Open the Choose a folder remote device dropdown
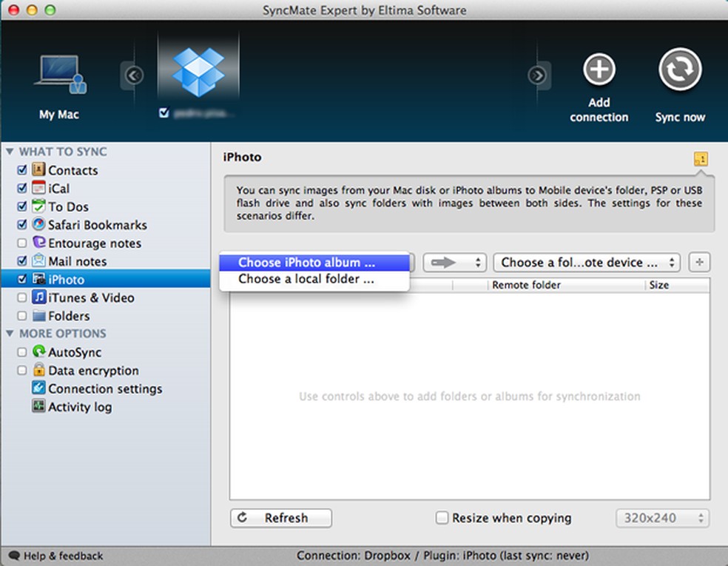Screen dimensions: 728x566 (x=586, y=262)
